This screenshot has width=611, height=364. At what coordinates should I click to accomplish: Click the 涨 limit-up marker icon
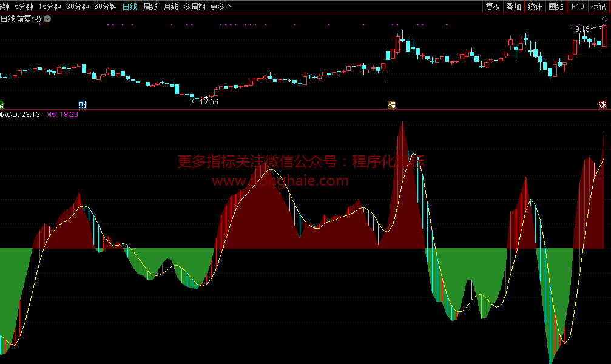coord(603,104)
